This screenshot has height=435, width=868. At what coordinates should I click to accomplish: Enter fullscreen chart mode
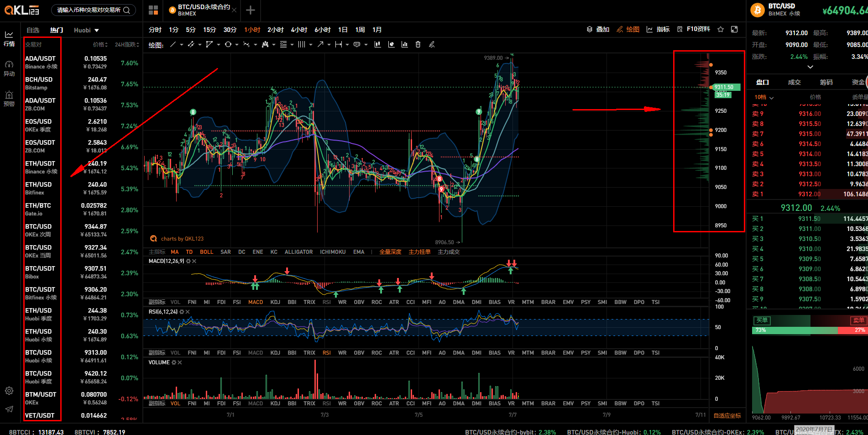pos(734,29)
